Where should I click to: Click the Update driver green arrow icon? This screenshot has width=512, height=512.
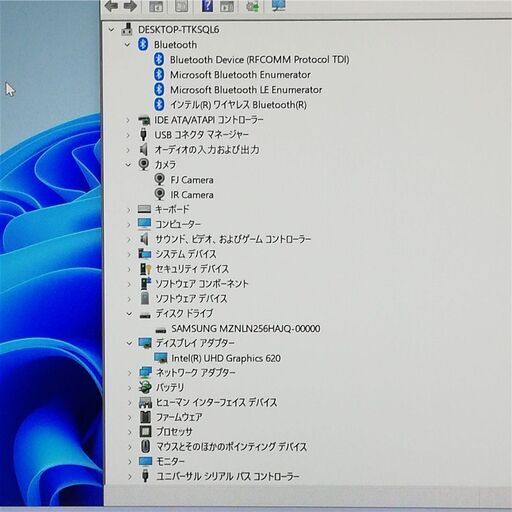click(253, 6)
